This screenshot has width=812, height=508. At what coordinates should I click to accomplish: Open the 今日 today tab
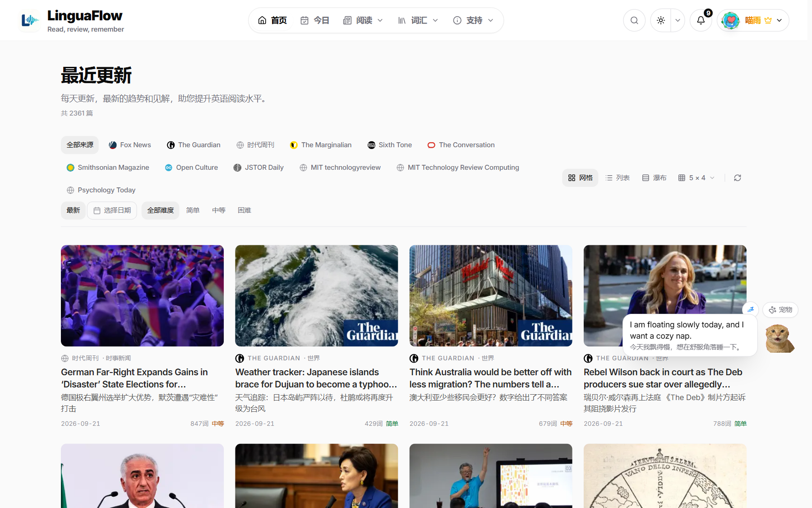[315, 20]
